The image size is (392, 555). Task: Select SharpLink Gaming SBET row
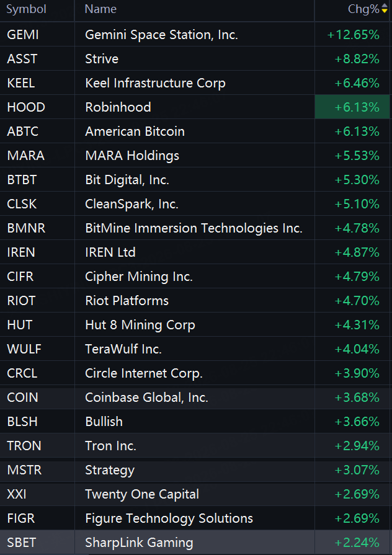[195, 543]
